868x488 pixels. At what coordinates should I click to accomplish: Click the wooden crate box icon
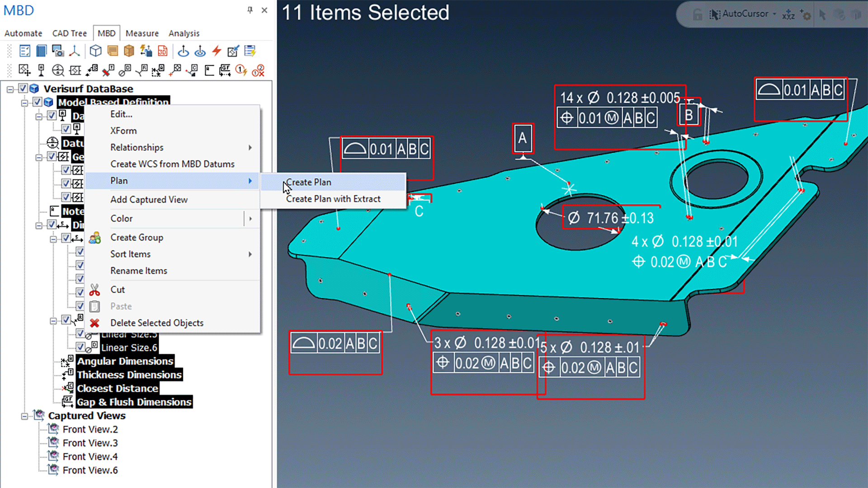(129, 51)
